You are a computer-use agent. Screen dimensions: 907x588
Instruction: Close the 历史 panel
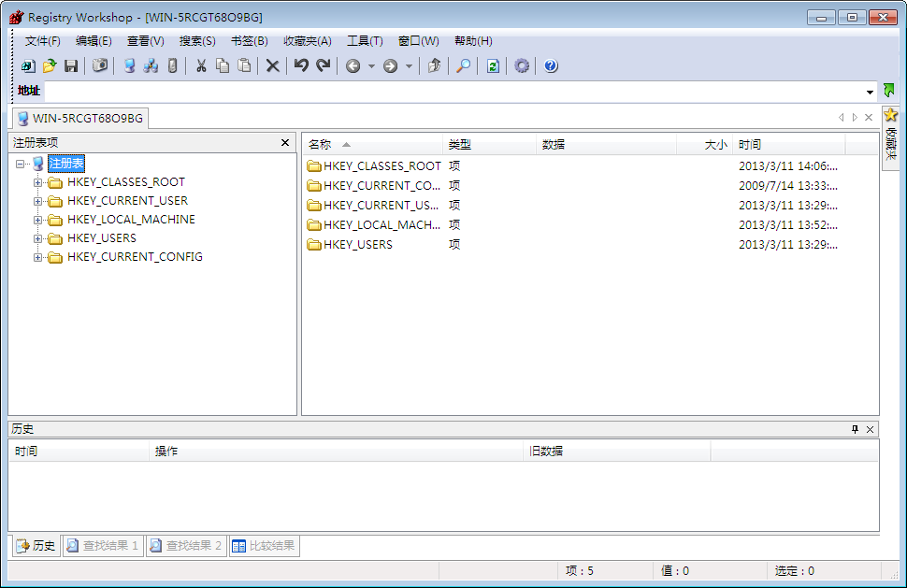coord(870,429)
